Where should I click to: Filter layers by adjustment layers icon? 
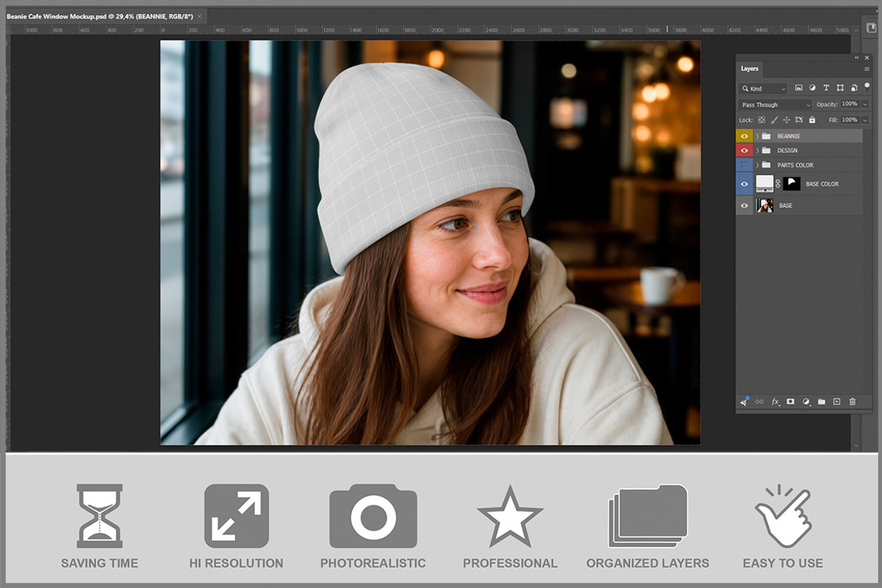coord(812,88)
